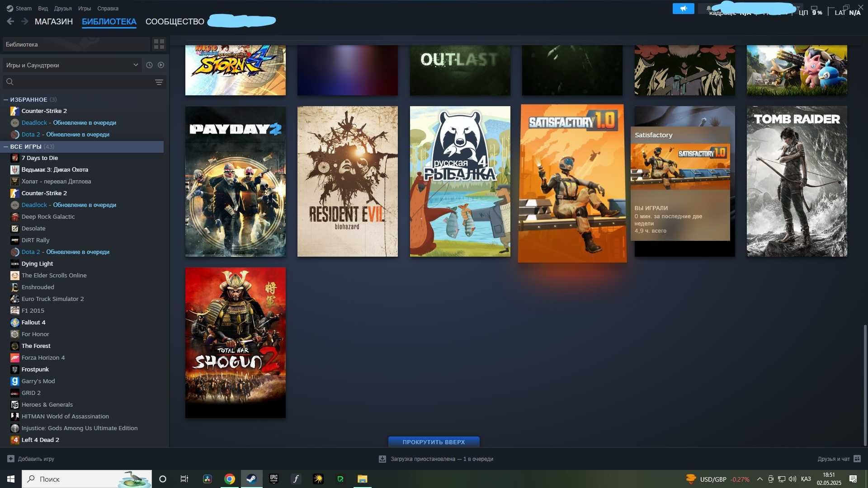The width and height of the screenshot is (868, 488).
Task: Click the Garry's Mod icon
Action: tap(15, 381)
